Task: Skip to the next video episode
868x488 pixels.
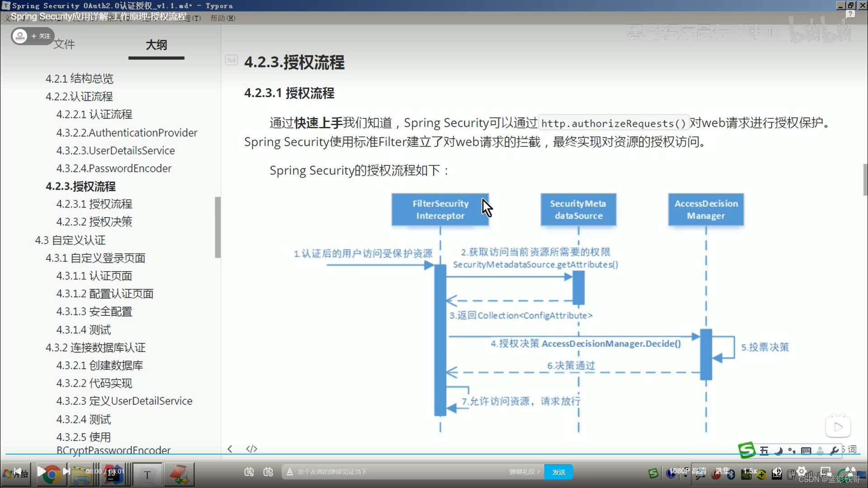Action: [x=66, y=471]
